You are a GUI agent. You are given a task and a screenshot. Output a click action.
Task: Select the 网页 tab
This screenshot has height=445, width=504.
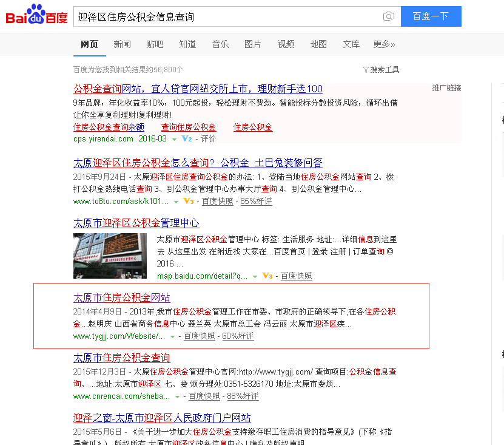pyautogui.click(x=89, y=44)
